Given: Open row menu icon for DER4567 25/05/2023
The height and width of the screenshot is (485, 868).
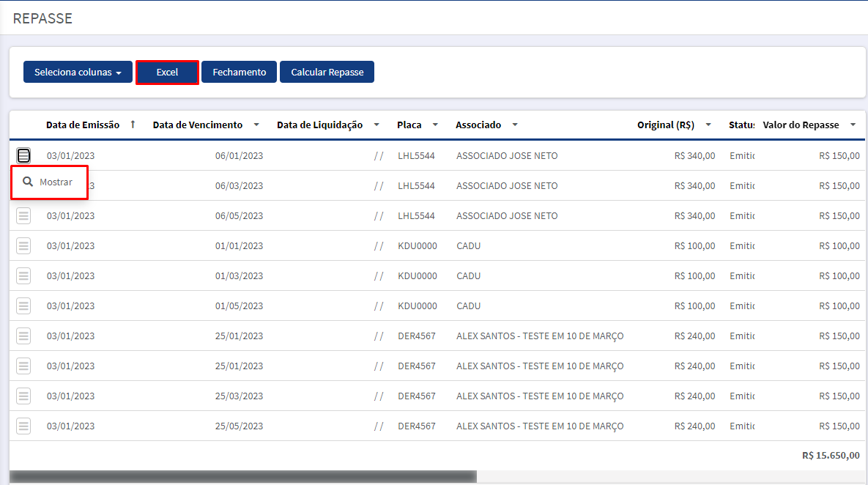Looking at the screenshot, I should pos(23,426).
